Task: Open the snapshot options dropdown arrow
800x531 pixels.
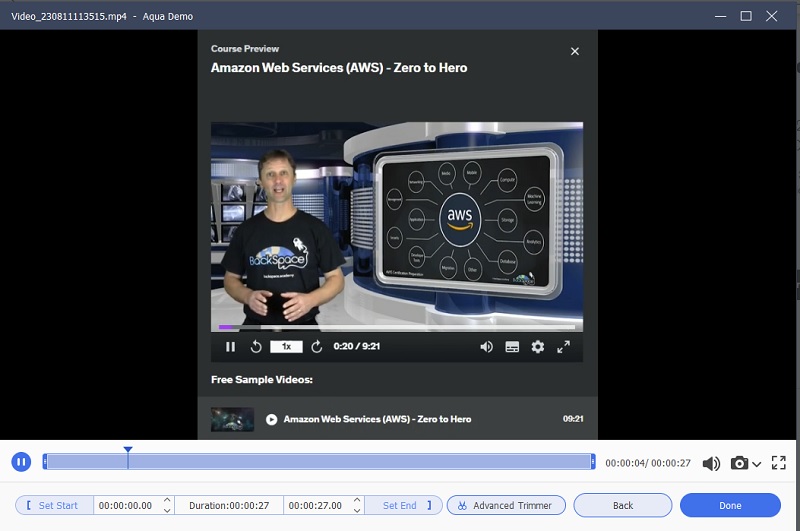Action: click(757, 464)
